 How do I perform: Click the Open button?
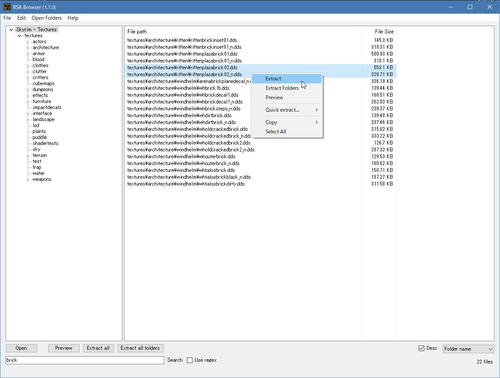click(x=21, y=348)
